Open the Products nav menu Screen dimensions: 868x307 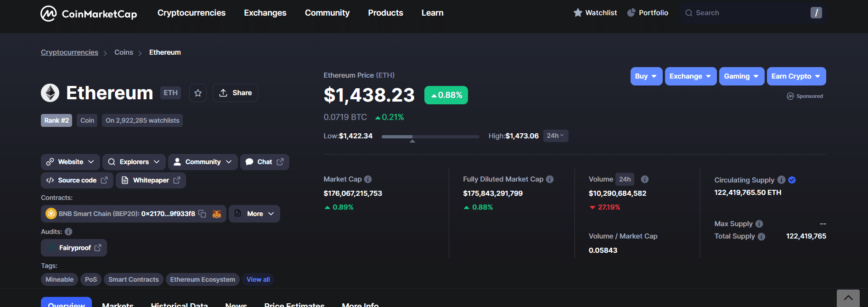385,13
